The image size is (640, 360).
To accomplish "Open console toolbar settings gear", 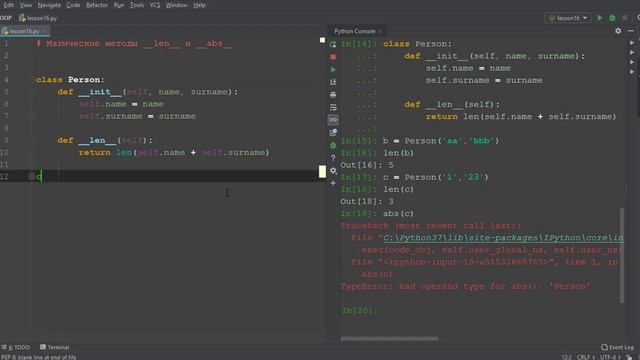I will point(333,171).
